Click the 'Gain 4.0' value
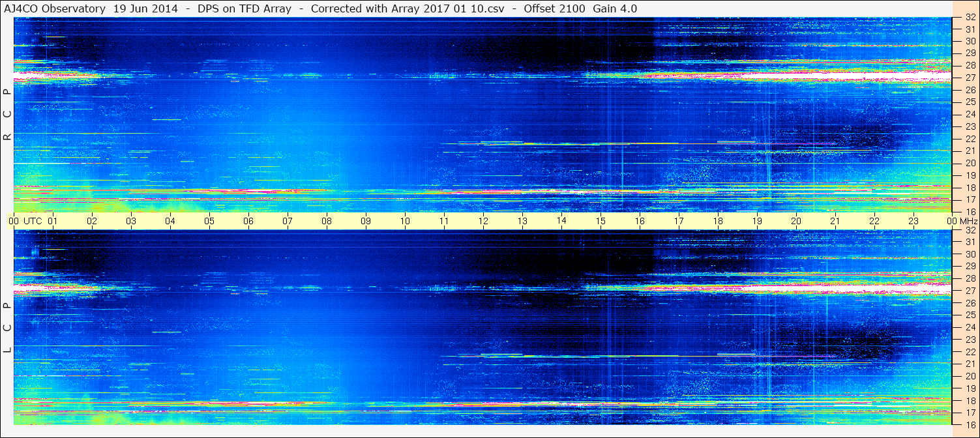The height and width of the screenshot is (438, 980). click(615, 9)
